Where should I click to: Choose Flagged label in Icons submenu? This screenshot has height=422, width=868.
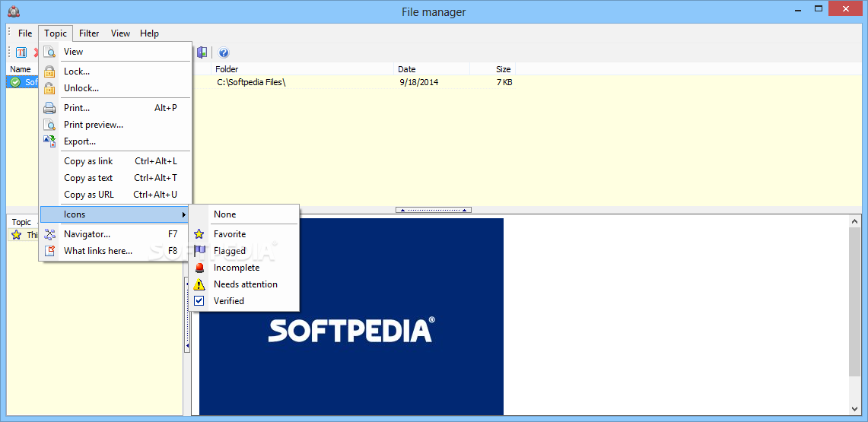click(230, 251)
